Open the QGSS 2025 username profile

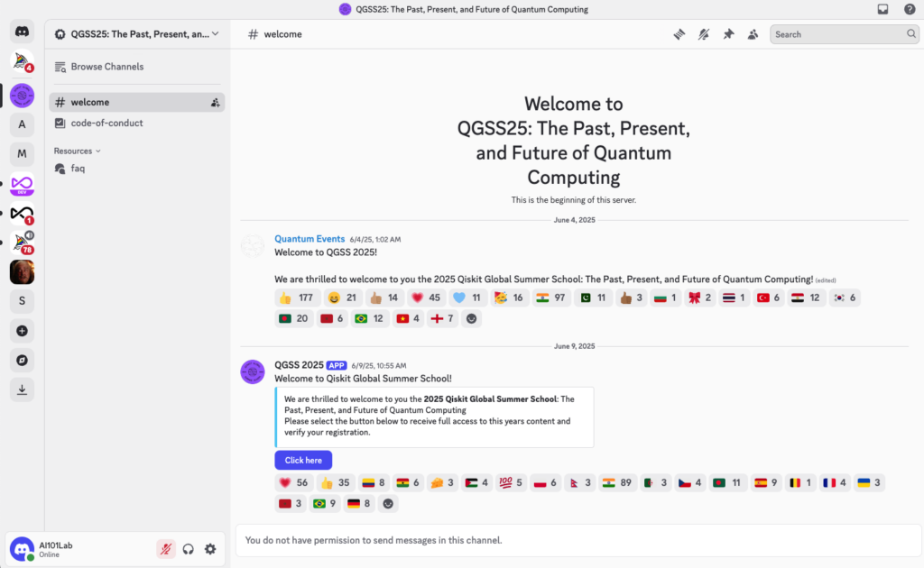tap(299, 365)
